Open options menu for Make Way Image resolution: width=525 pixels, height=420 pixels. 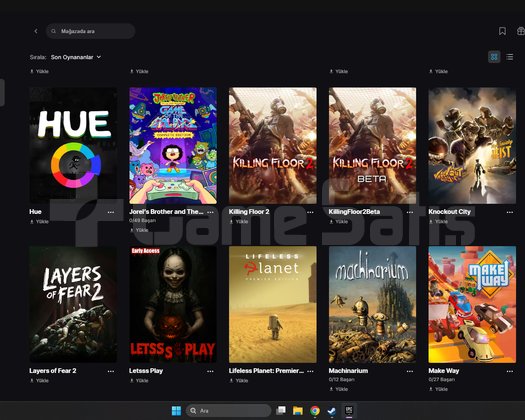tap(510, 371)
